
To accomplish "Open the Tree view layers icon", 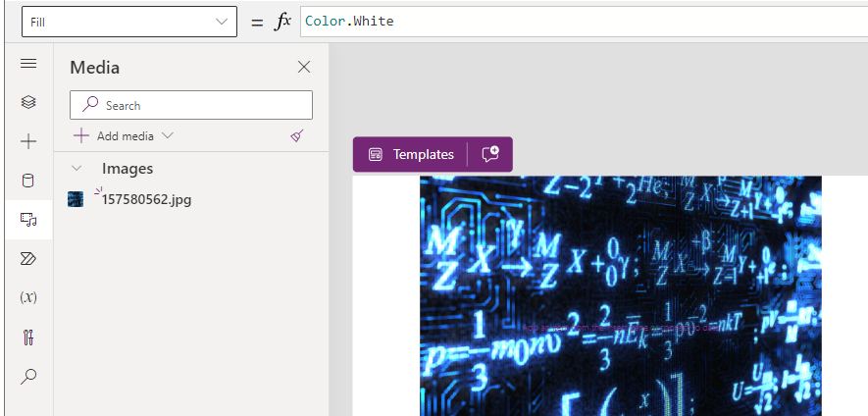I will [28, 102].
